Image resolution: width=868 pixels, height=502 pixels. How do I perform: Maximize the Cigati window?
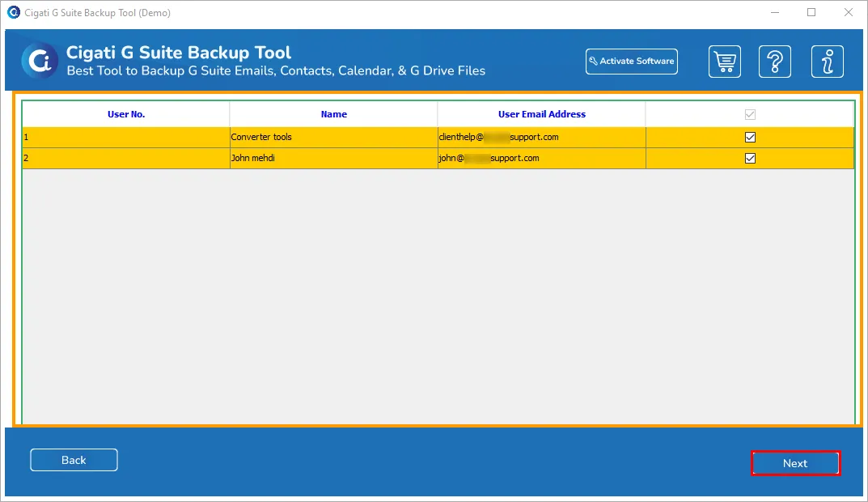point(811,12)
